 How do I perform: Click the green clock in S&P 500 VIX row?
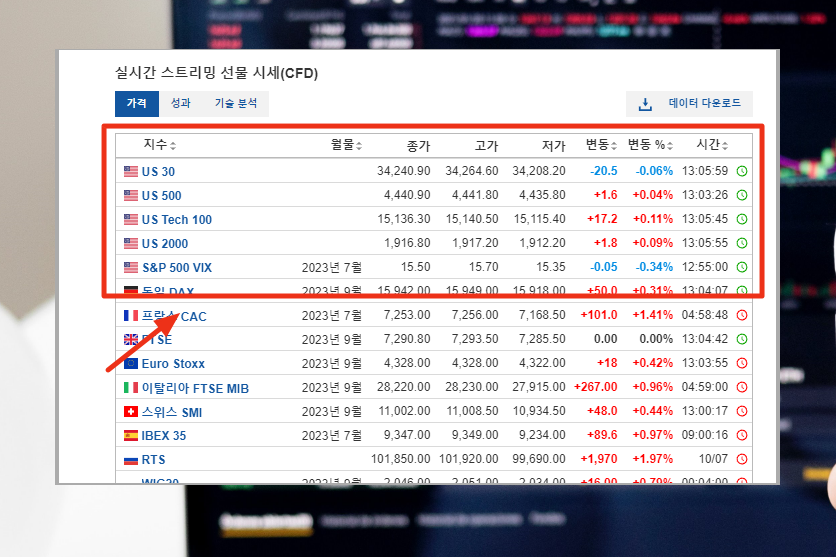point(742,267)
